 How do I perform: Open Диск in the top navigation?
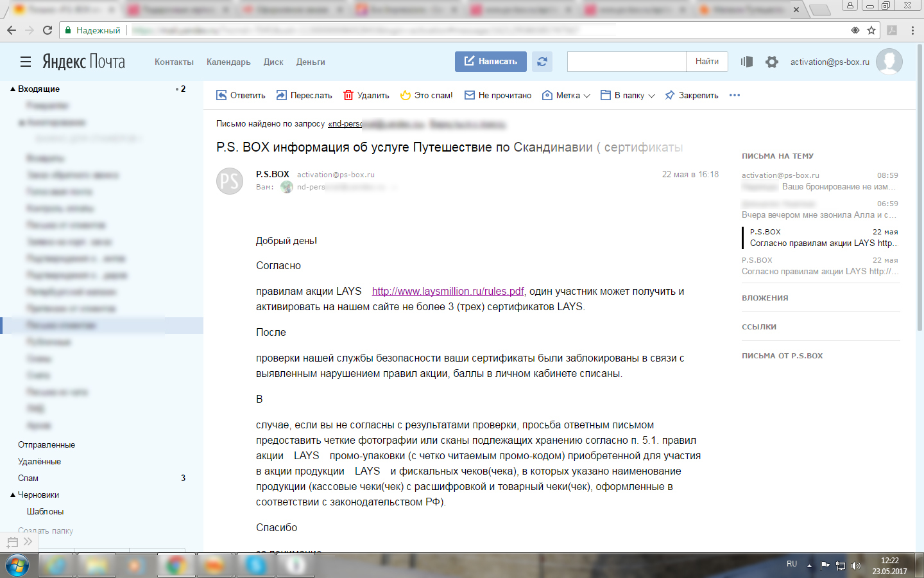[x=273, y=62]
